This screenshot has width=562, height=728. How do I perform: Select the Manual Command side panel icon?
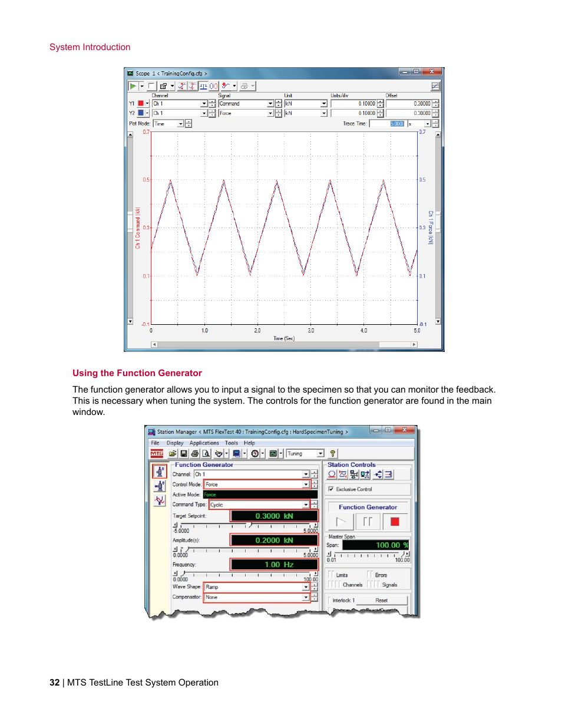point(160,486)
